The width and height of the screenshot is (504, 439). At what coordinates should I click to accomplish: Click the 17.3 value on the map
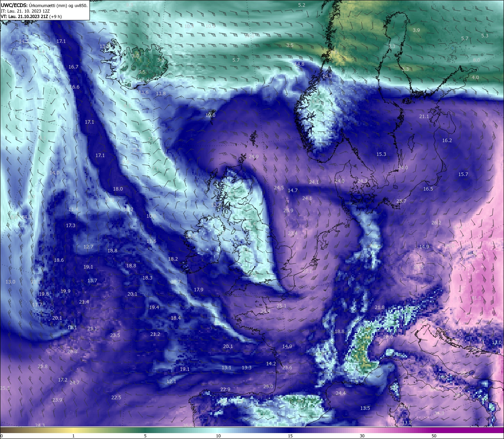71,226
